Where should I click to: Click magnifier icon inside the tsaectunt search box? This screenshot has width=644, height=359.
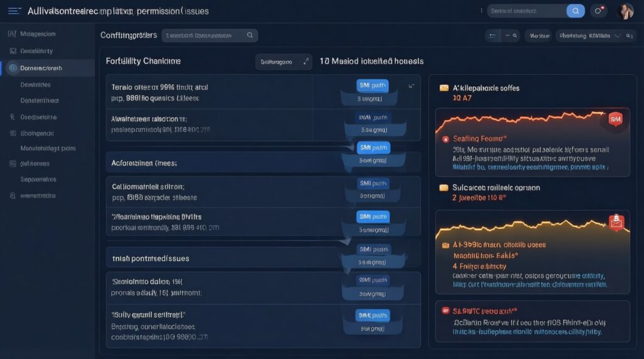[250, 35]
